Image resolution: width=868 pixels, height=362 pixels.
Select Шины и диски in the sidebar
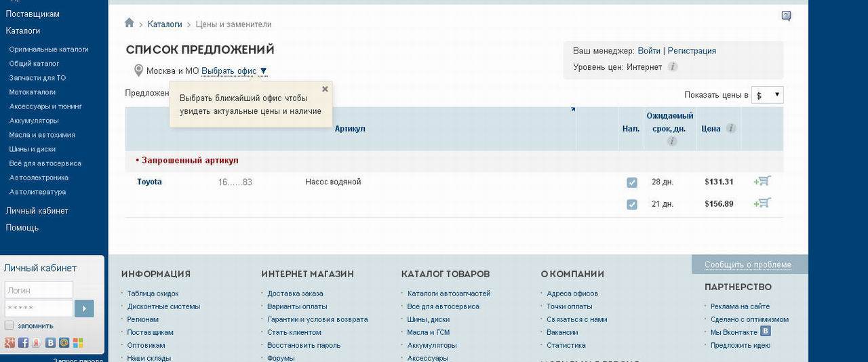tap(33, 149)
